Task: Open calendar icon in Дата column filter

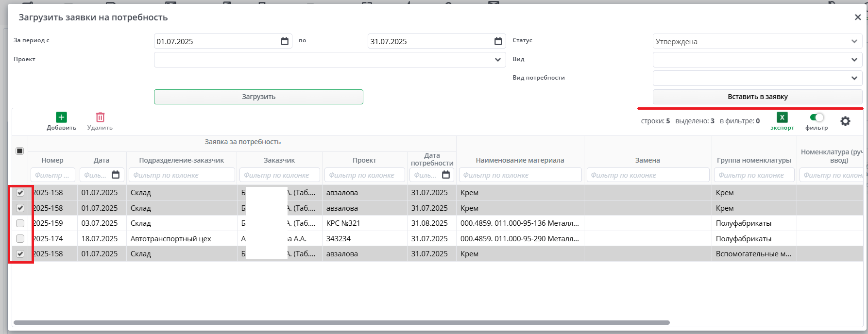Action: click(116, 175)
